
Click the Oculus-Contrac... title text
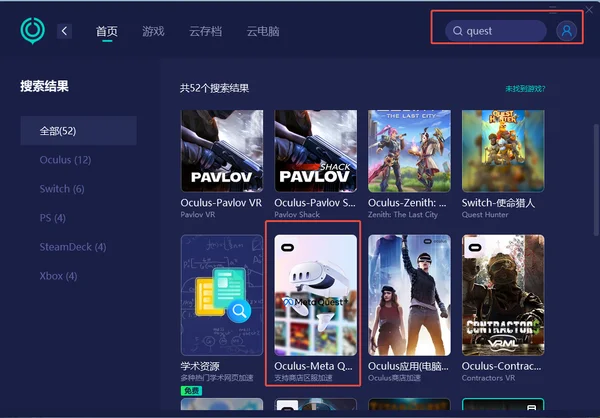coord(502,366)
